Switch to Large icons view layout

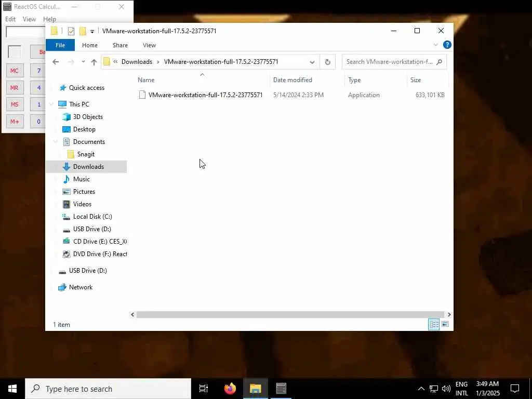coord(445,324)
